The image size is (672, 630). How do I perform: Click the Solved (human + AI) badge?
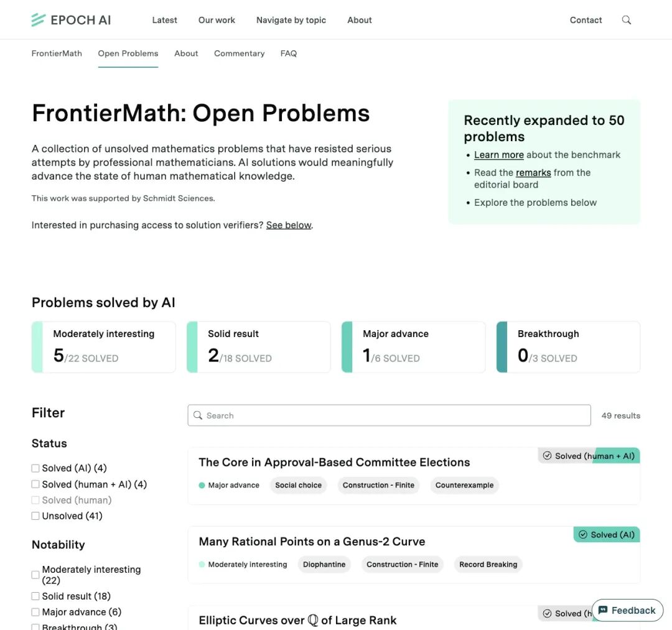point(589,456)
